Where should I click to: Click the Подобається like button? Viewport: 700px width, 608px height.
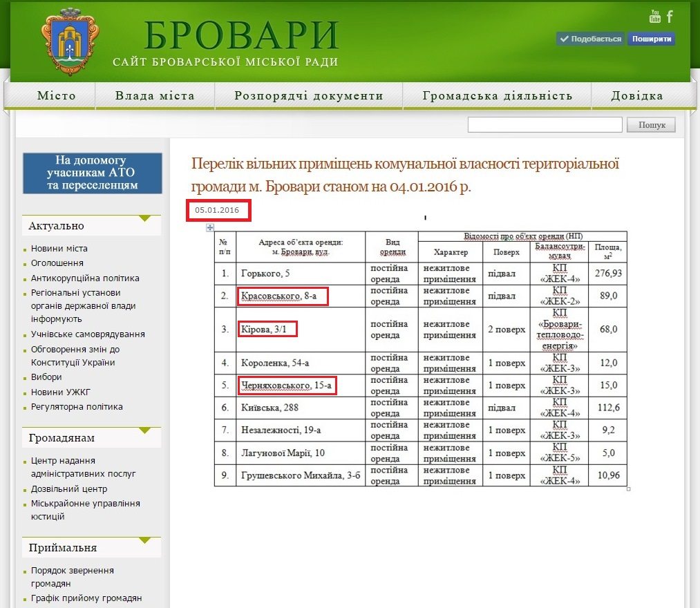[x=591, y=39]
